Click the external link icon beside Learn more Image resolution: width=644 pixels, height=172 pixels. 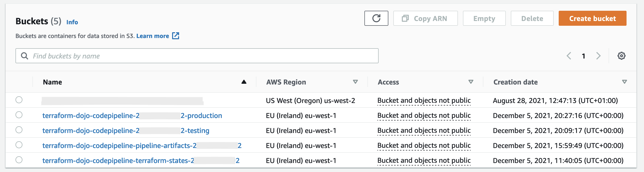[176, 36]
